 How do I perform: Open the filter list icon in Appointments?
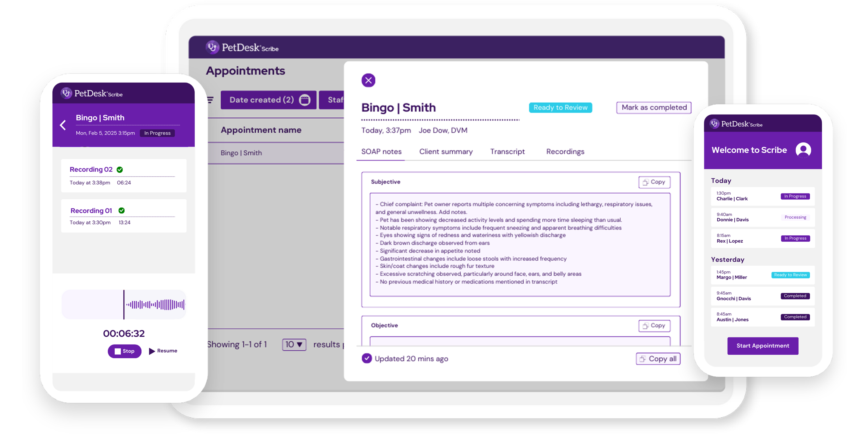[210, 100]
